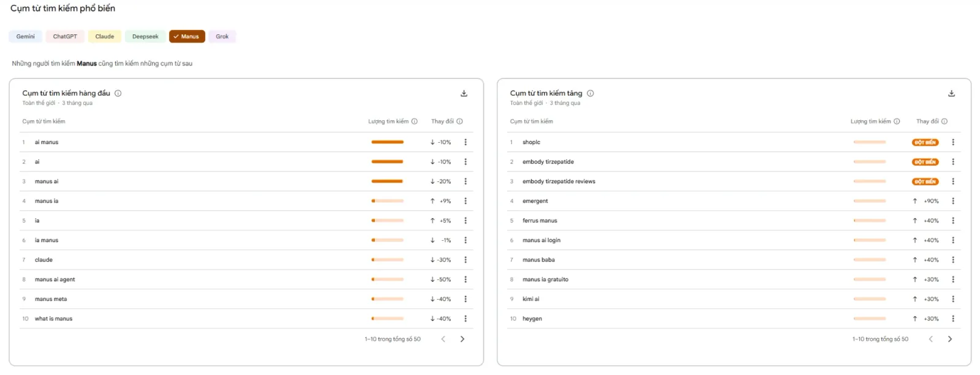Open info icon beside 'Cụm từ tìm kiếm hàng đầu'

click(118, 93)
